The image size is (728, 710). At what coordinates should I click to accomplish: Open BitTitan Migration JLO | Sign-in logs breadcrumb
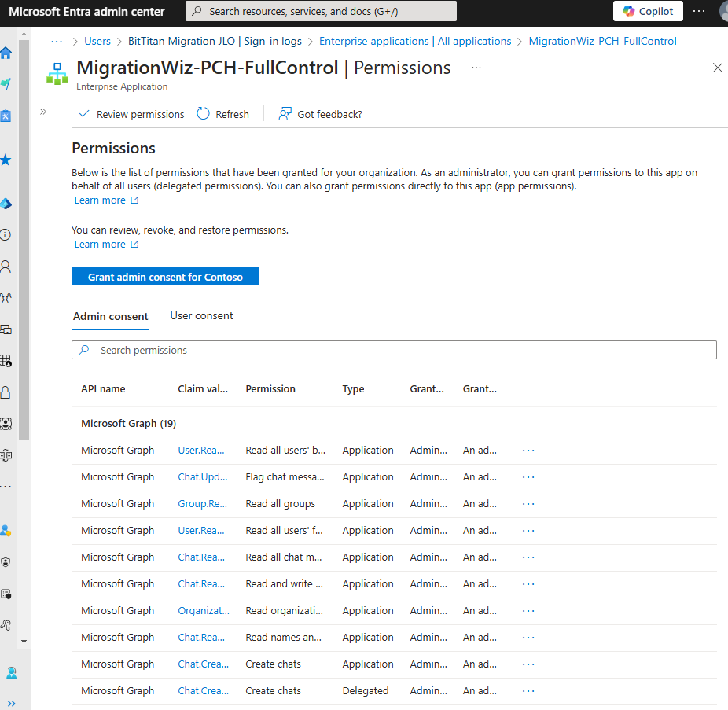tap(215, 42)
